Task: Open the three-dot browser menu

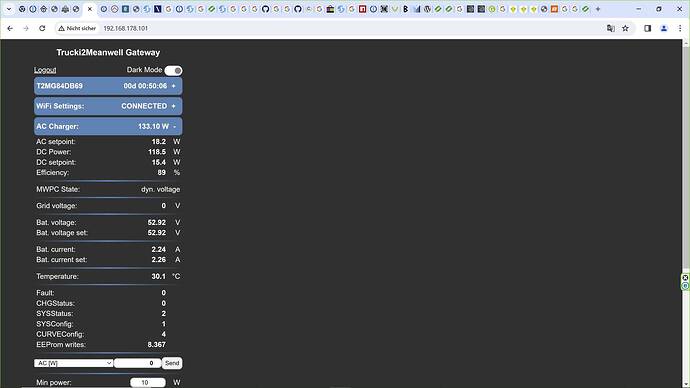Action: pyautogui.click(x=680, y=28)
